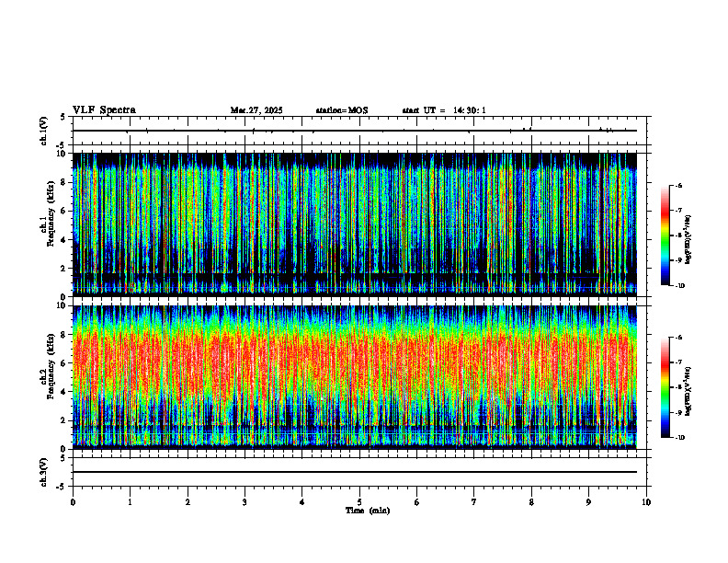The height and width of the screenshot is (563, 728).
Task: Click the ch.2 colorbar log(PSD) label
Action: click(688, 392)
